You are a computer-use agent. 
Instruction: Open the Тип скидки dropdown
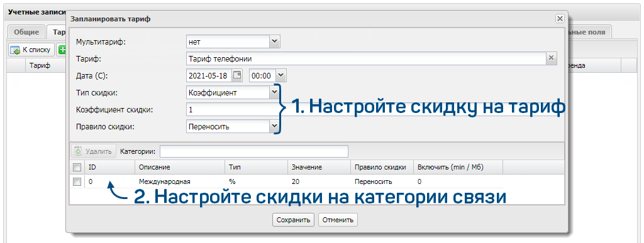tap(274, 92)
